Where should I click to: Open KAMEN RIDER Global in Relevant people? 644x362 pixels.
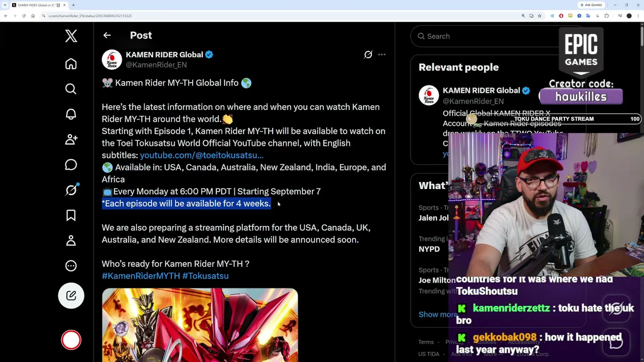[x=481, y=90]
